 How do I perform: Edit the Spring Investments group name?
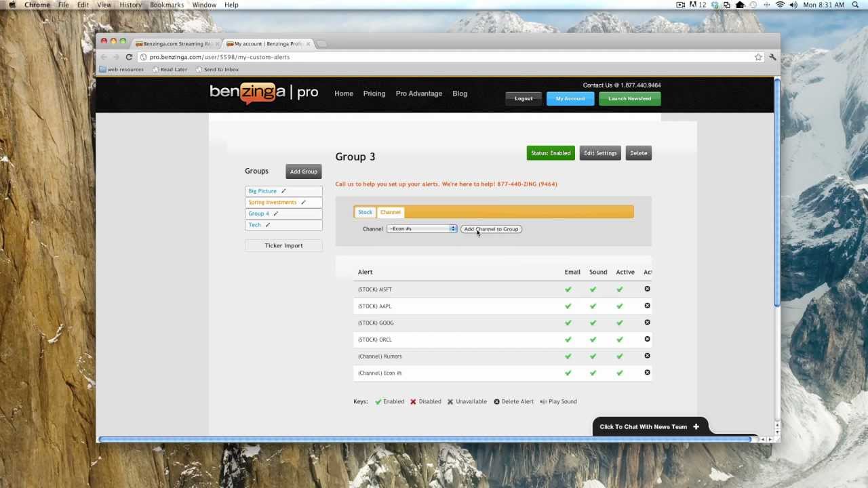(x=304, y=202)
